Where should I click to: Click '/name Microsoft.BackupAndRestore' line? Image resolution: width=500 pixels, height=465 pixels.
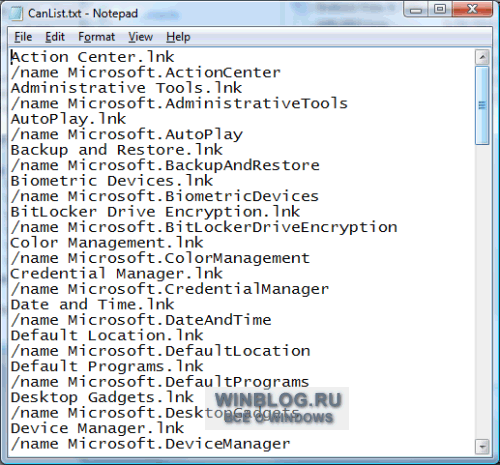tap(165, 165)
